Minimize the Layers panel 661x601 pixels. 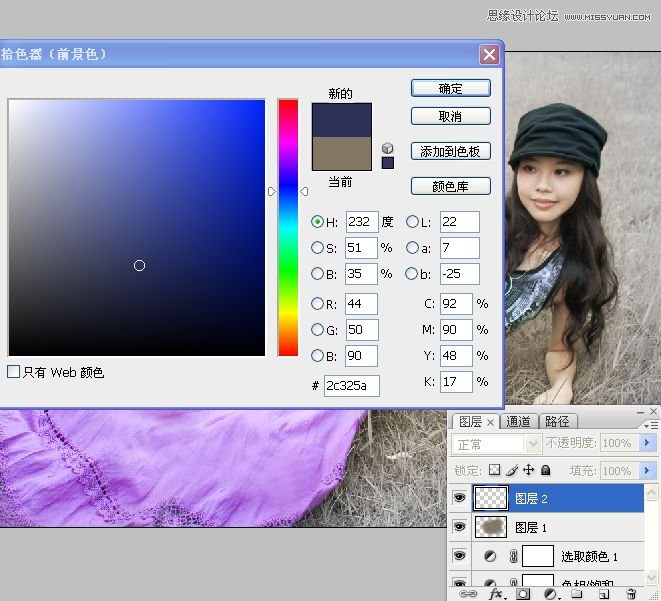(x=641, y=412)
